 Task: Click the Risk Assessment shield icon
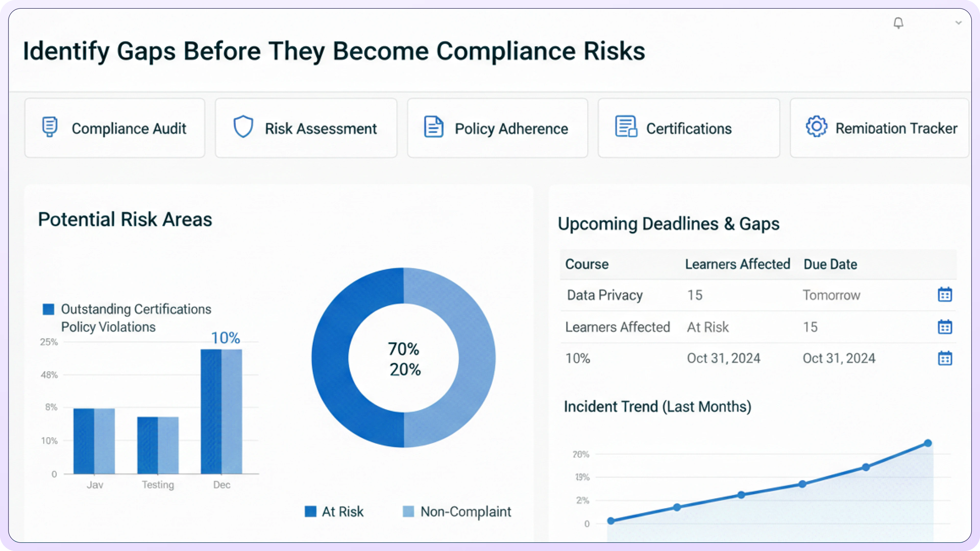(x=243, y=127)
